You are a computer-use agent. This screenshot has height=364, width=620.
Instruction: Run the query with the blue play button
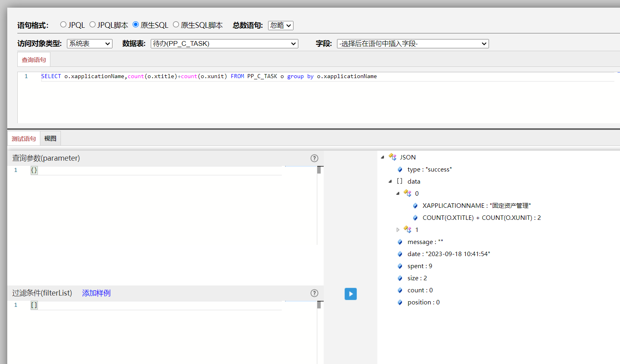(x=350, y=294)
